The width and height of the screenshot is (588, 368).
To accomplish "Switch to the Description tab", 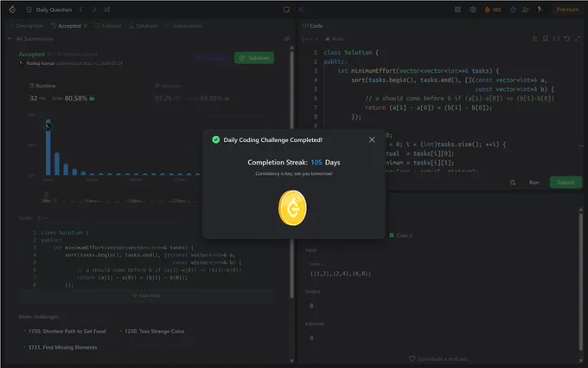I will [26, 26].
